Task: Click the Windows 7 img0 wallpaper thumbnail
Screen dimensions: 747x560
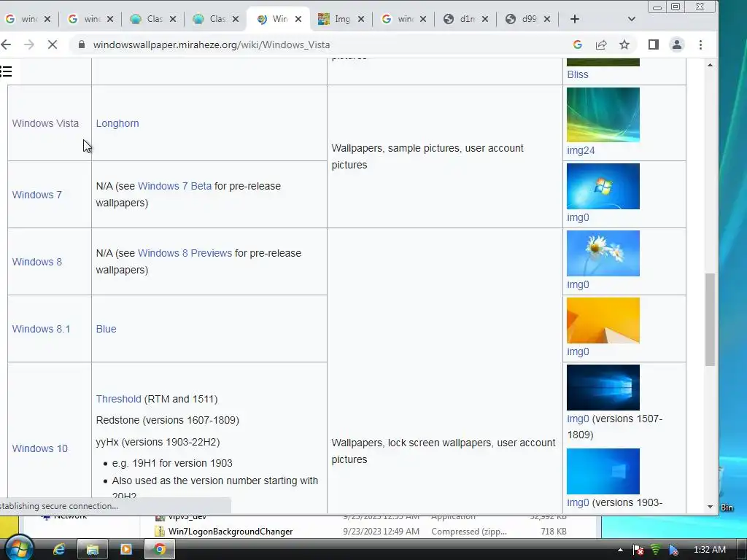Action: click(x=603, y=186)
